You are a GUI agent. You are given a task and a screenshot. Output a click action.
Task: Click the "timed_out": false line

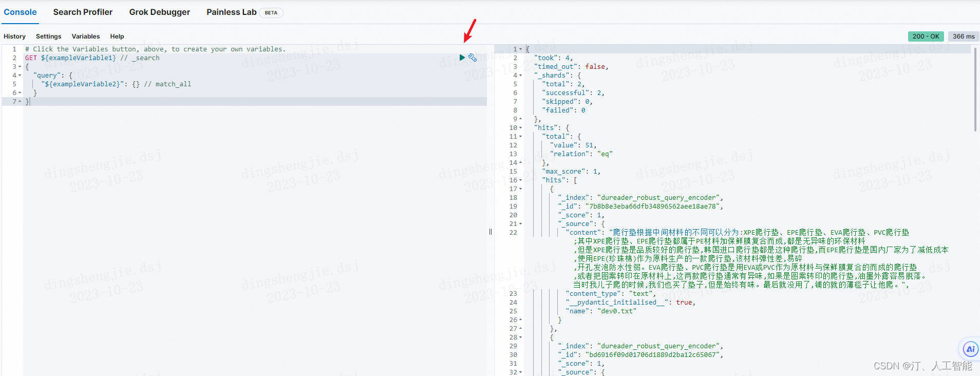(571, 67)
